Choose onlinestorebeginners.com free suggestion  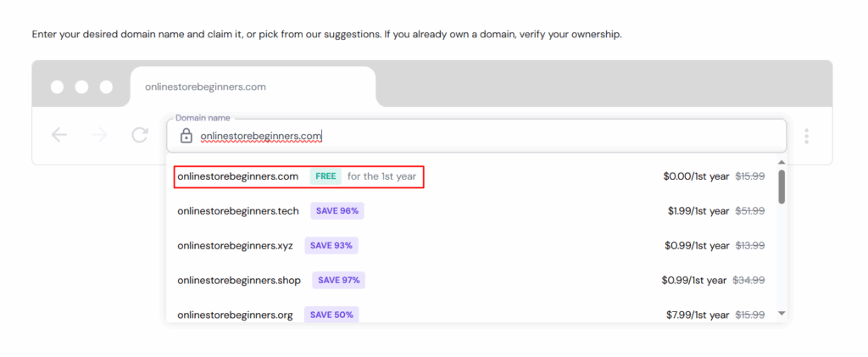(238, 176)
